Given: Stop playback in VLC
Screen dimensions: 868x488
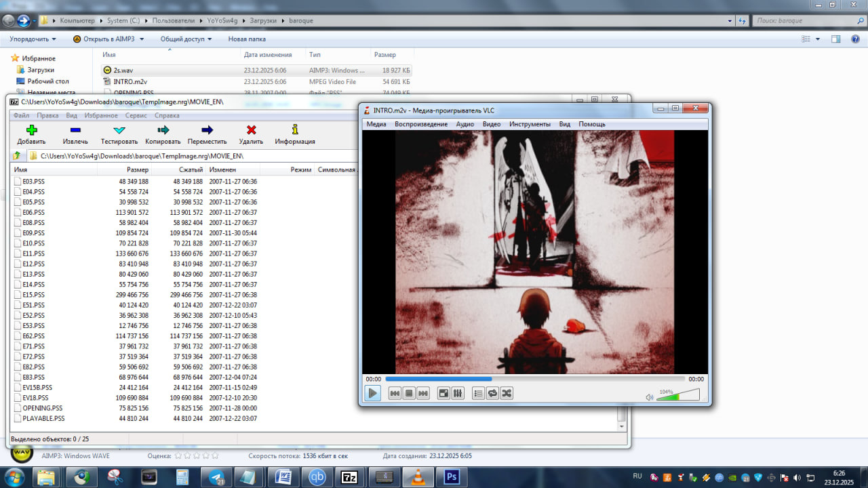Looking at the screenshot, I should pos(409,393).
